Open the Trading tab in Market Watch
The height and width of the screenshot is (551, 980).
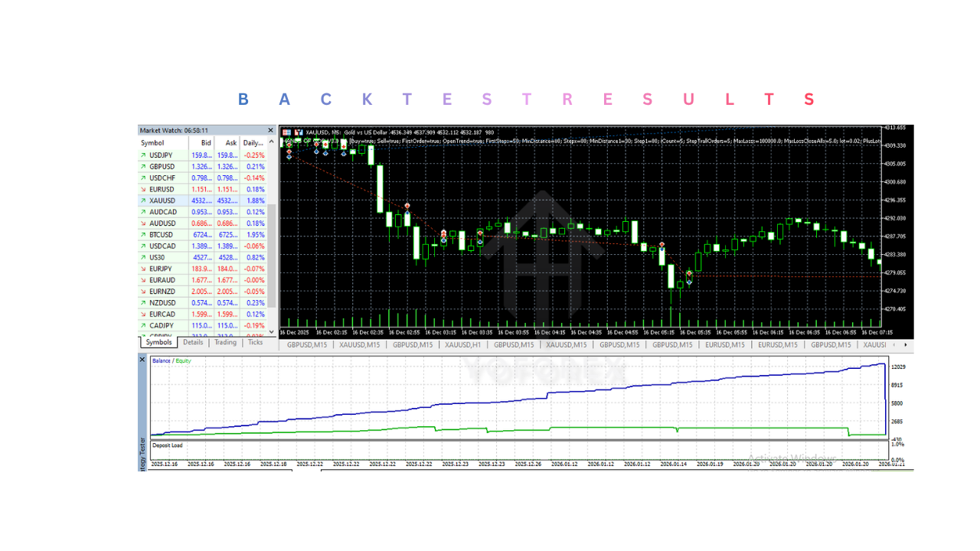coord(225,343)
